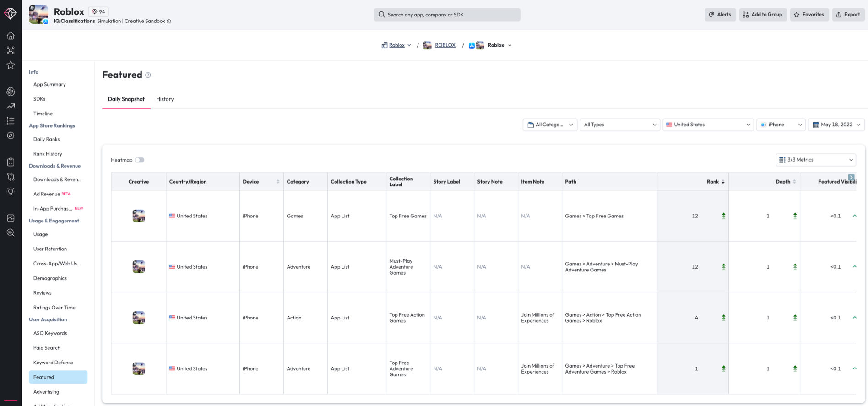
Task: Click the diamond logo at top of sidebar
Action: 11,13
